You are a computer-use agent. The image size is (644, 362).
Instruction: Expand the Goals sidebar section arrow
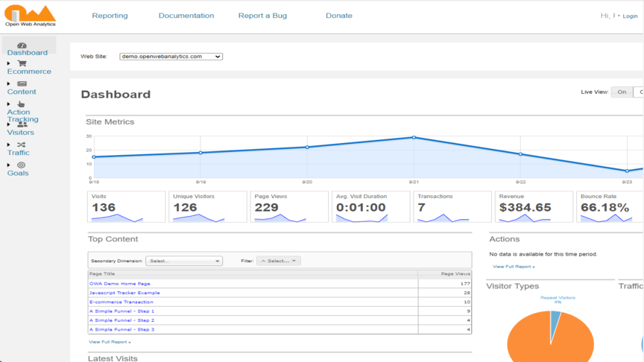click(9, 165)
